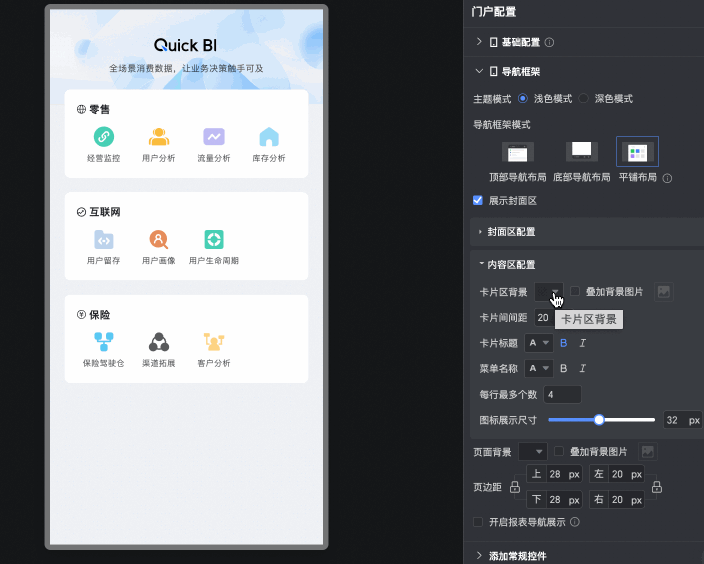704x564 pixels.
Task: Open the 客户分析 people icon
Action: pyautogui.click(x=214, y=342)
